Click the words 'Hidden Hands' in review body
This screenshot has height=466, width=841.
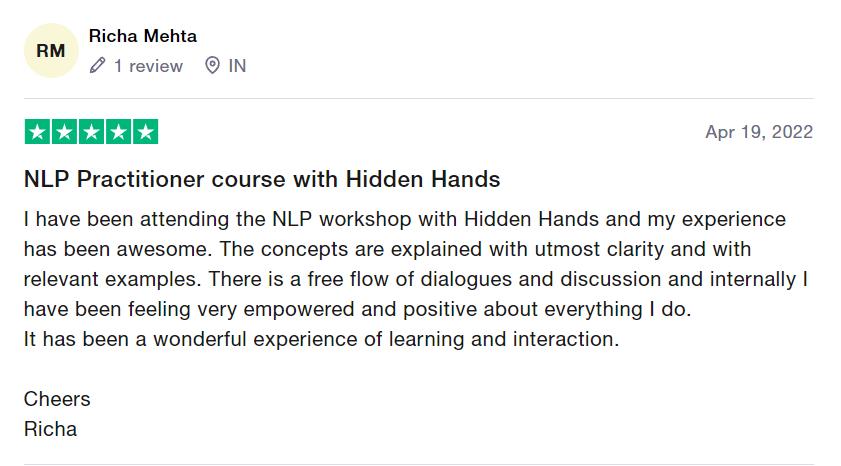point(532,219)
